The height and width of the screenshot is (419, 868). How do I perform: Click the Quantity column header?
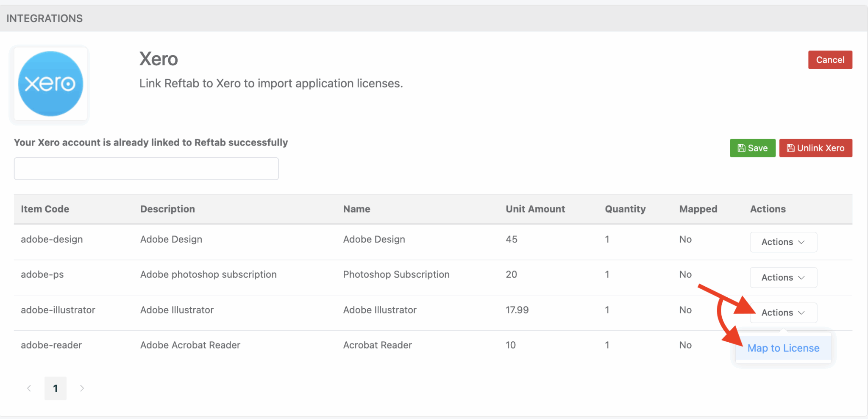pos(625,209)
